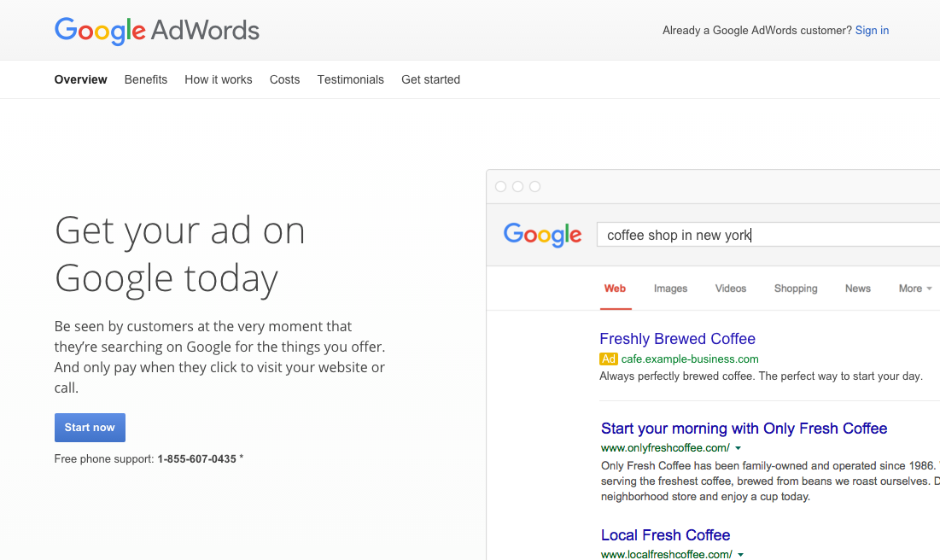Click second circle in mock browser window
The image size is (940, 560).
(518, 186)
